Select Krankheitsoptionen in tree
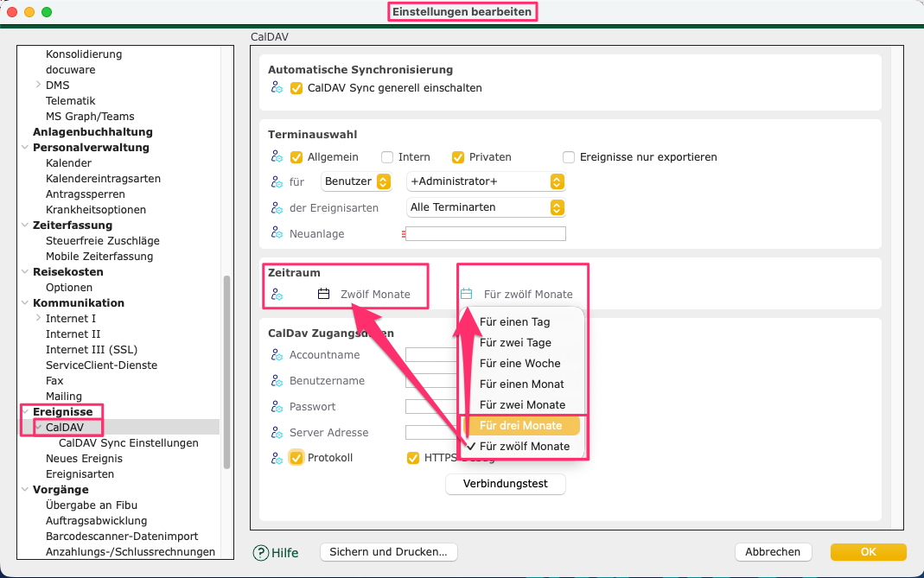 (96, 210)
